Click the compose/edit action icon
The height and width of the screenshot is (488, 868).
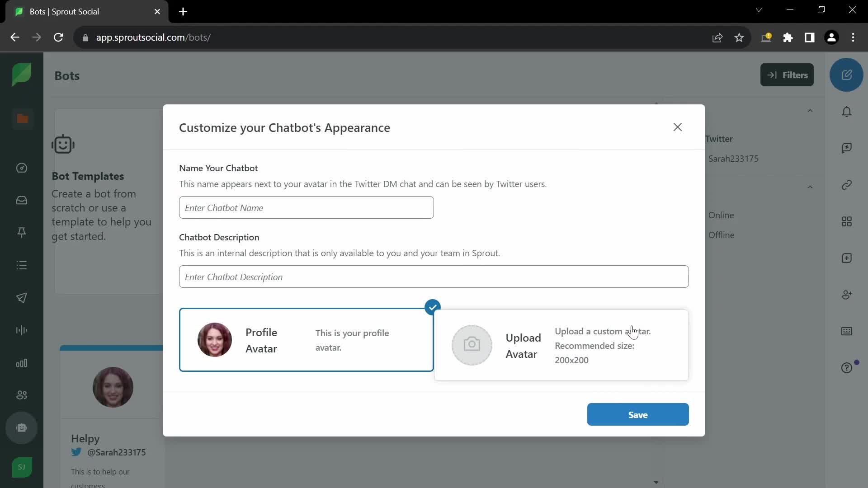(847, 75)
